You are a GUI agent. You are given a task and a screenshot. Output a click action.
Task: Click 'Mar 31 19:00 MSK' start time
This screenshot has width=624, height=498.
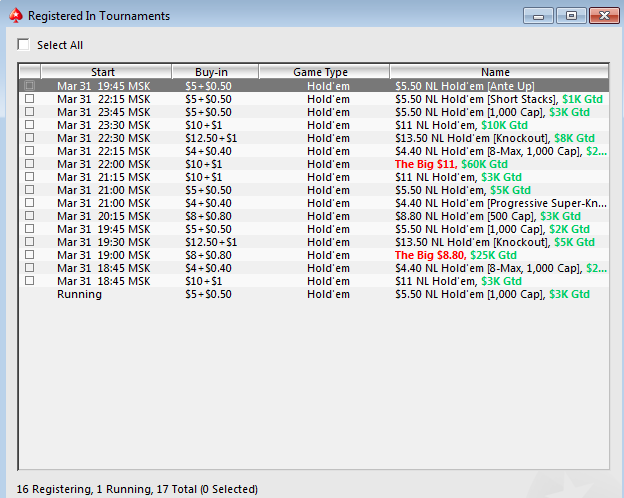point(104,255)
